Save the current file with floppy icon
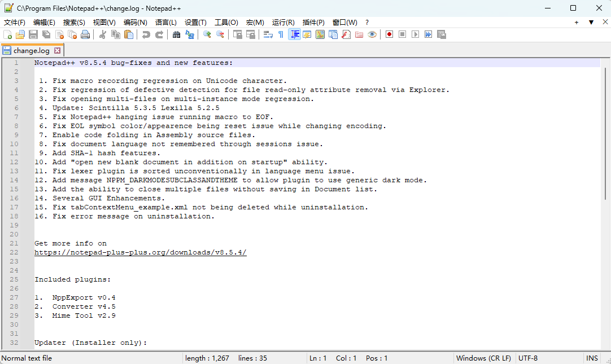 [33, 34]
